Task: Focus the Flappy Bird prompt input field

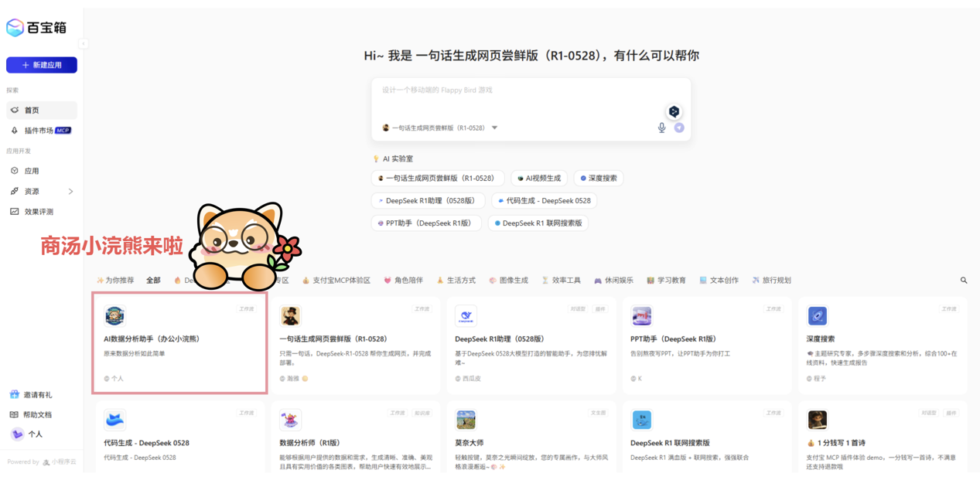Action: tap(531, 90)
